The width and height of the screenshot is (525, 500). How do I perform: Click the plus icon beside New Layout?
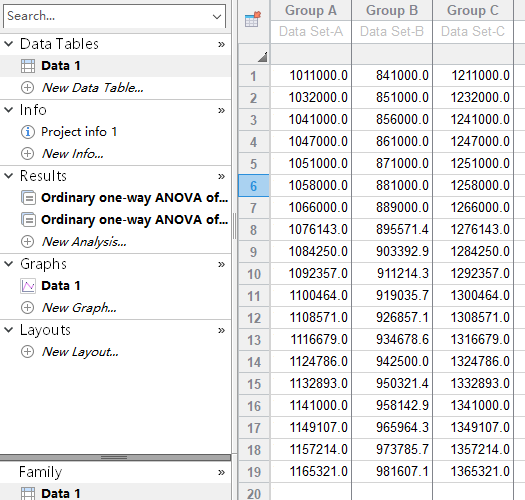(27, 352)
